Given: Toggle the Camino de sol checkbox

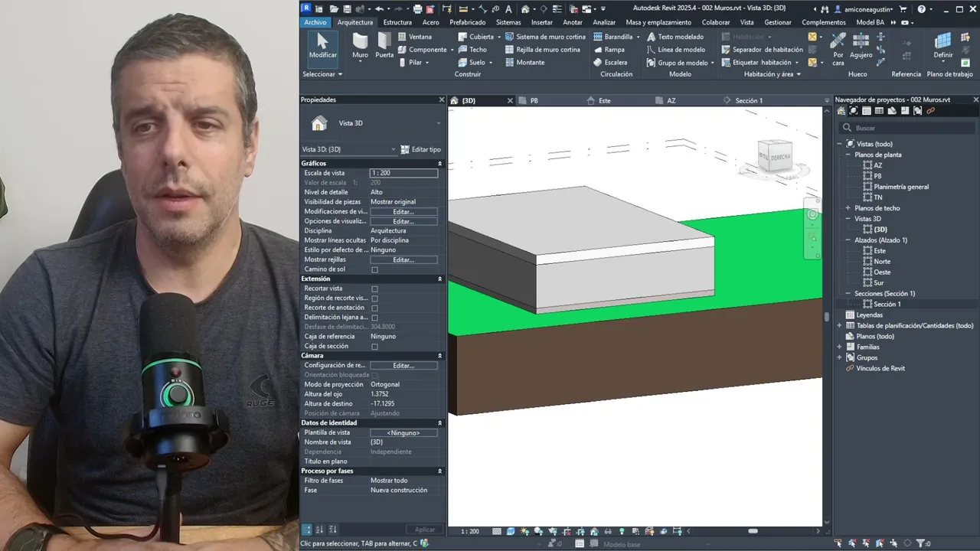Looking at the screenshot, I should 374,269.
